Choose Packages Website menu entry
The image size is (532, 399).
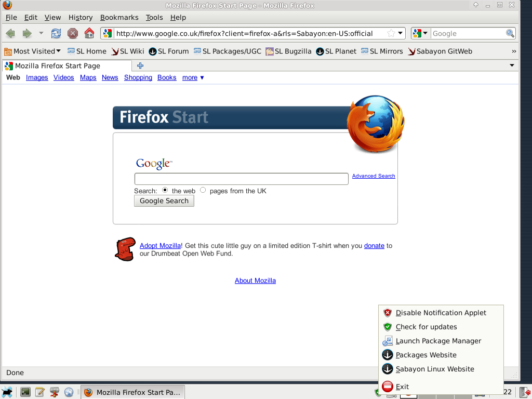tap(441, 355)
